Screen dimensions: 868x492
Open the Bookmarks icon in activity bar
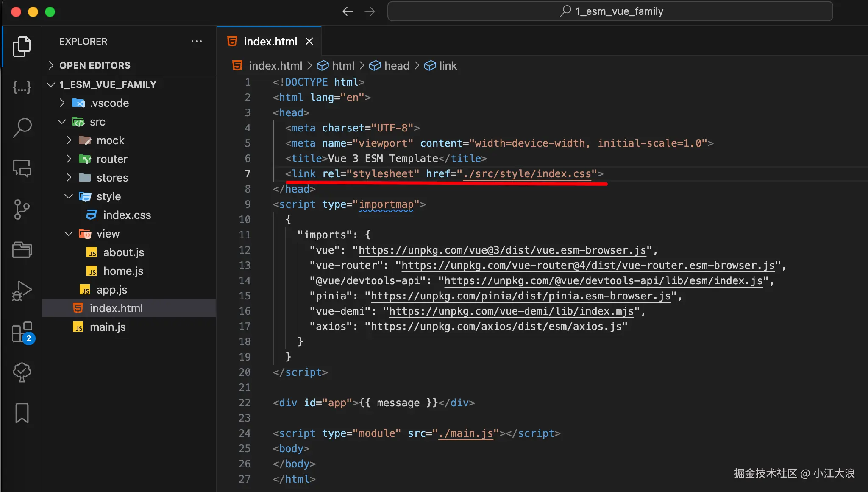point(22,413)
